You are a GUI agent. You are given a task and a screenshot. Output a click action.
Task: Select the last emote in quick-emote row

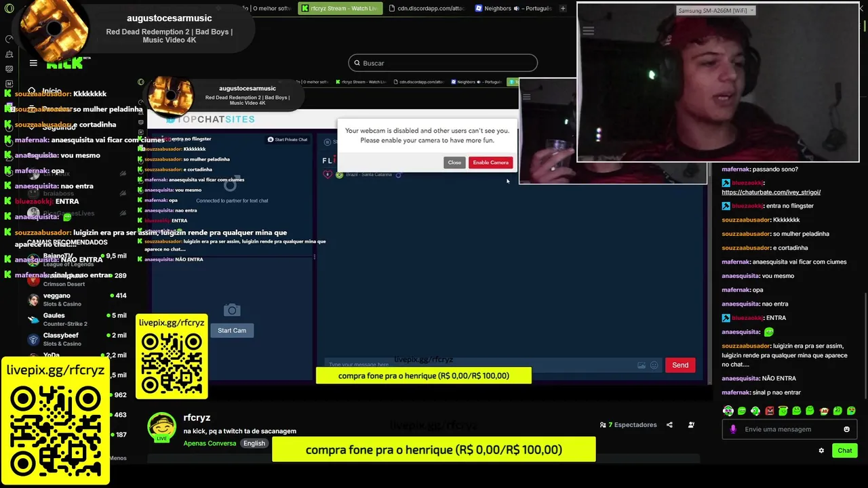(852, 411)
